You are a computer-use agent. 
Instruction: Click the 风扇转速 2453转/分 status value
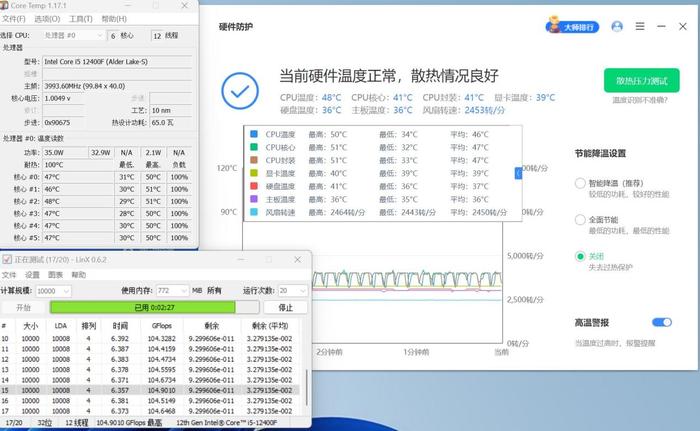[x=484, y=110]
